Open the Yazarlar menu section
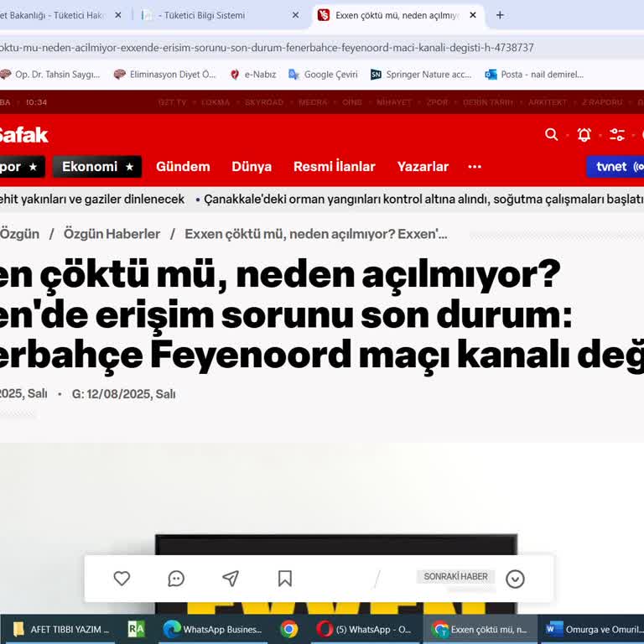Screen dimensions: 644x644 tap(423, 166)
